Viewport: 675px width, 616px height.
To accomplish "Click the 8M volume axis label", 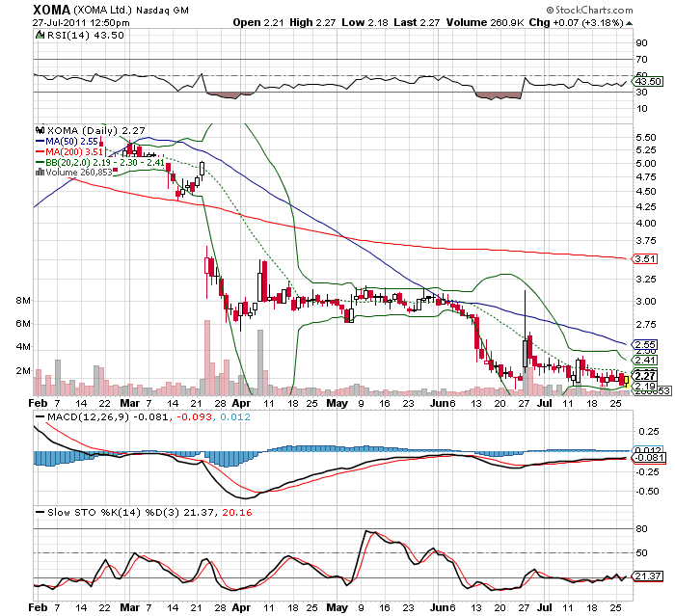I will coord(23,300).
